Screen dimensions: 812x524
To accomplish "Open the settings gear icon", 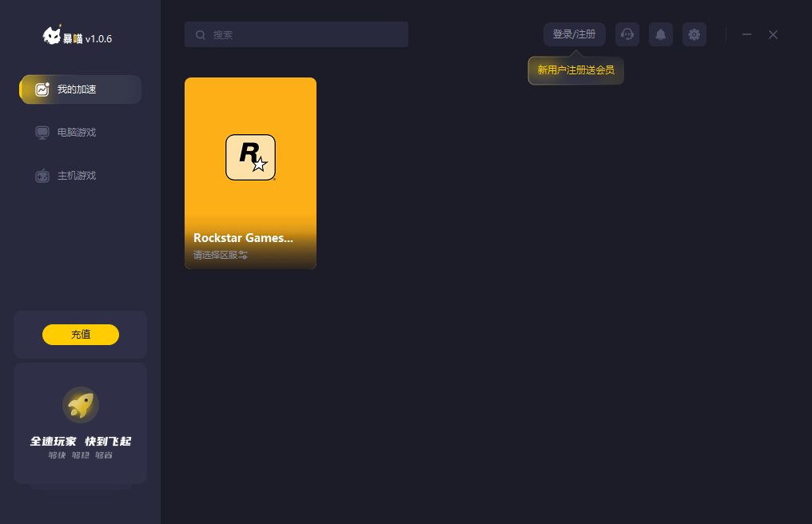I will click(695, 34).
